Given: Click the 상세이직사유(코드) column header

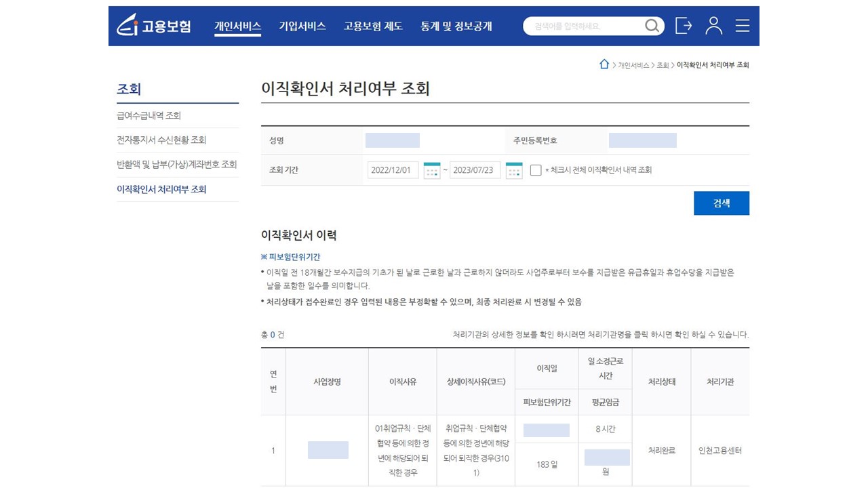Looking at the screenshot, I should (x=476, y=382).
